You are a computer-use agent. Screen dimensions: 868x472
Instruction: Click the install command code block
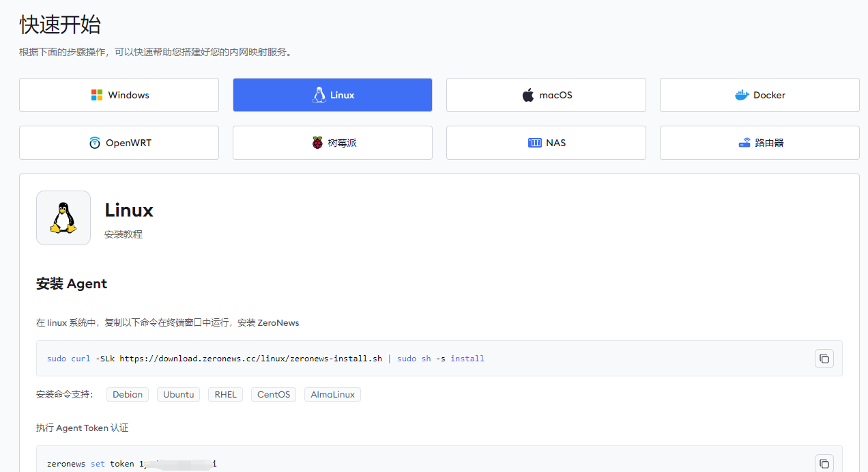click(x=439, y=359)
